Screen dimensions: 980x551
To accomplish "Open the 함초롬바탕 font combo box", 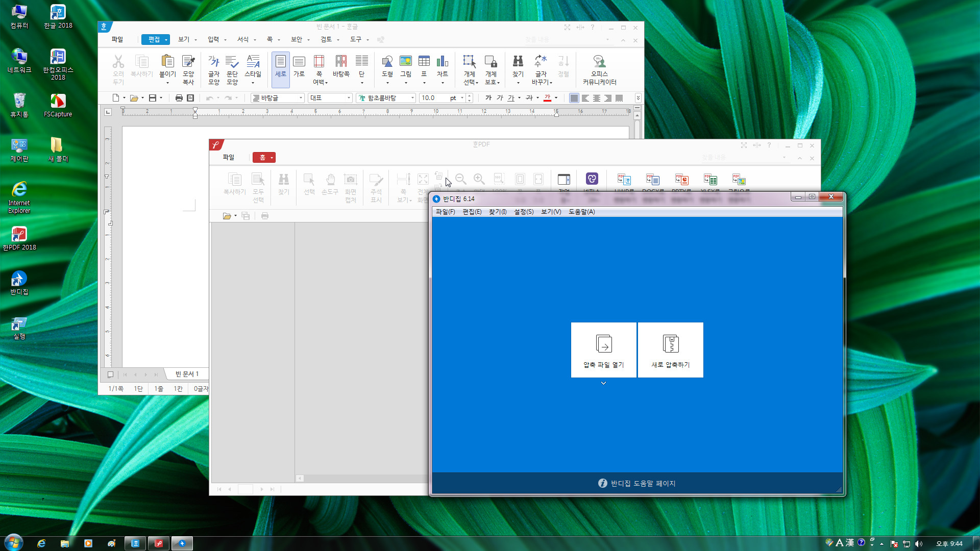I will (386, 98).
